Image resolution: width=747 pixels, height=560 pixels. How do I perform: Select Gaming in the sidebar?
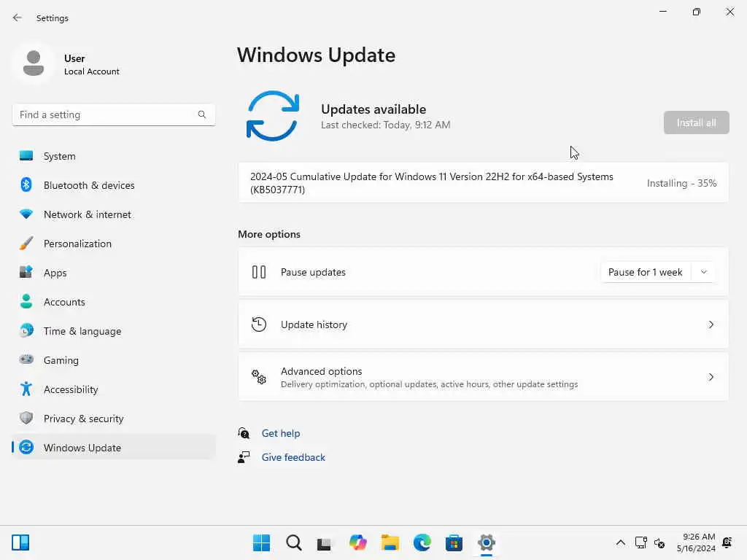[x=113, y=359]
